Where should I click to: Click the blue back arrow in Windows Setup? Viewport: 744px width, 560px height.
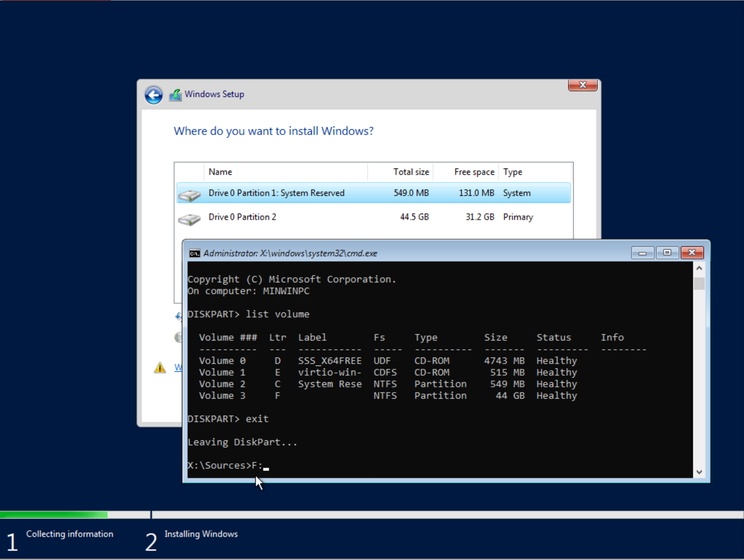tap(154, 95)
